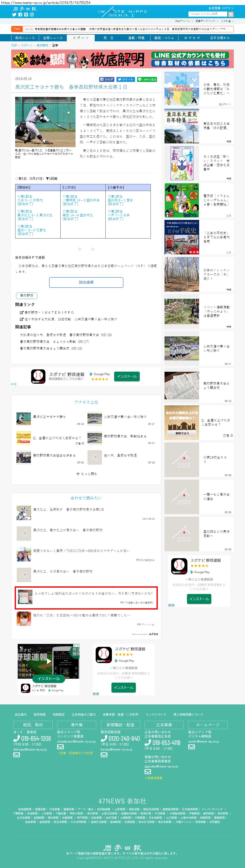Tweet the article with ツイート button

point(126,79)
